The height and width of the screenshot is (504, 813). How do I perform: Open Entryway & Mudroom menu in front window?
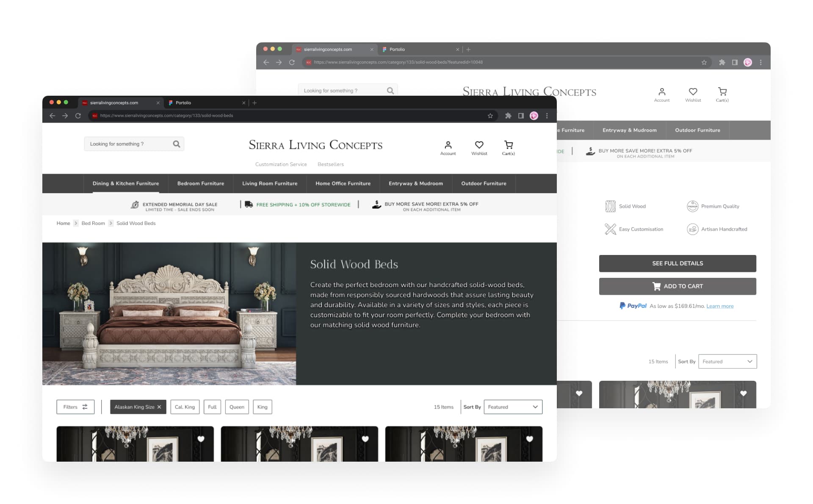(416, 183)
